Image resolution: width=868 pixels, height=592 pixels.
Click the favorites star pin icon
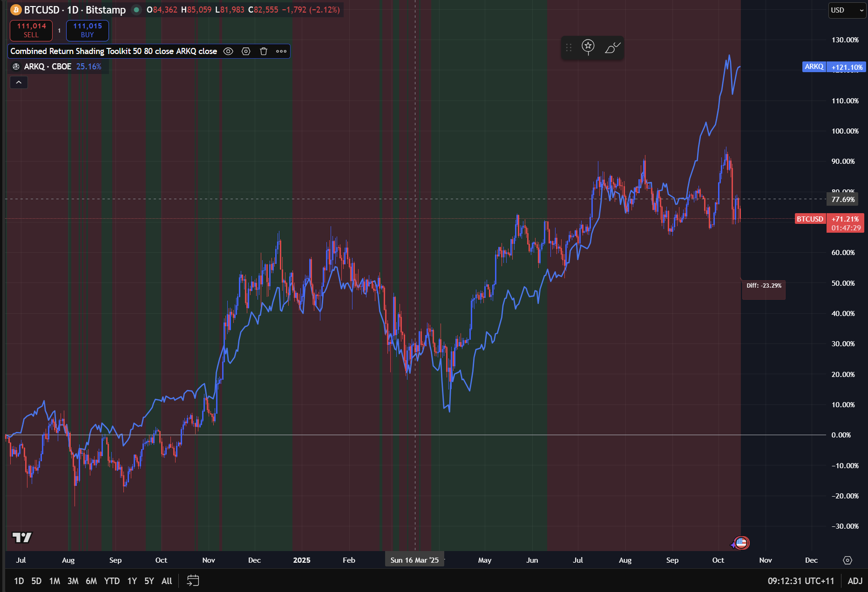(x=588, y=47)
